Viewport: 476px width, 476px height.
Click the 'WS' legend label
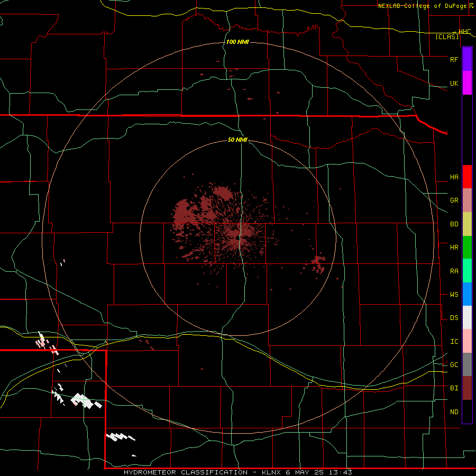point(454,295)
